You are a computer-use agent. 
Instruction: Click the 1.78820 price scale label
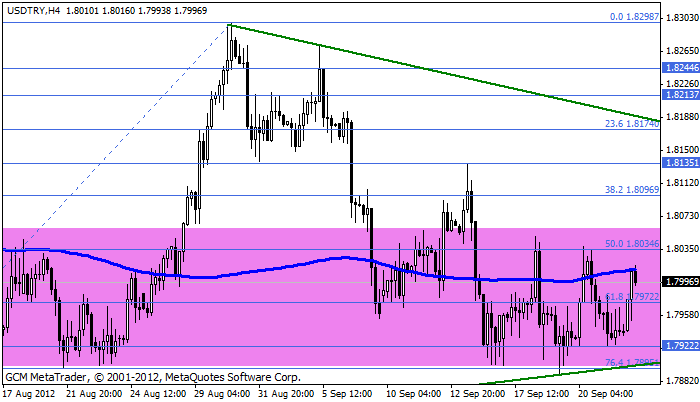coord(682,381)
